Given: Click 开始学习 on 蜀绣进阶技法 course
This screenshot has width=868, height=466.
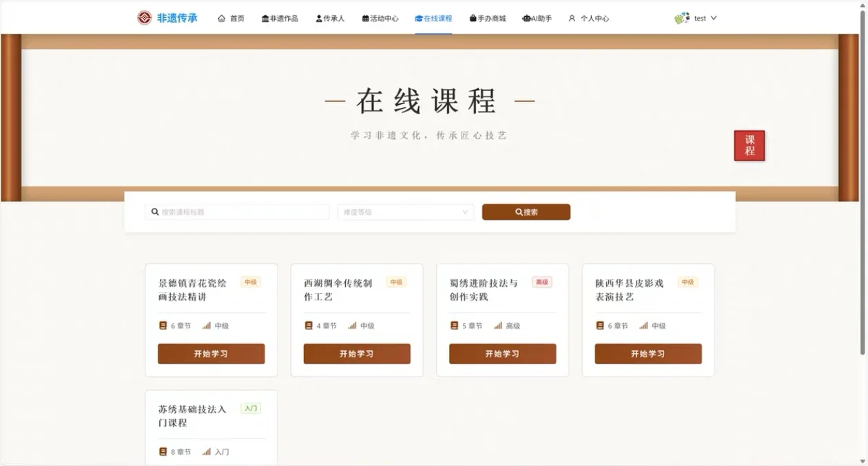Looking at the screenshot, I should point(502,353).
